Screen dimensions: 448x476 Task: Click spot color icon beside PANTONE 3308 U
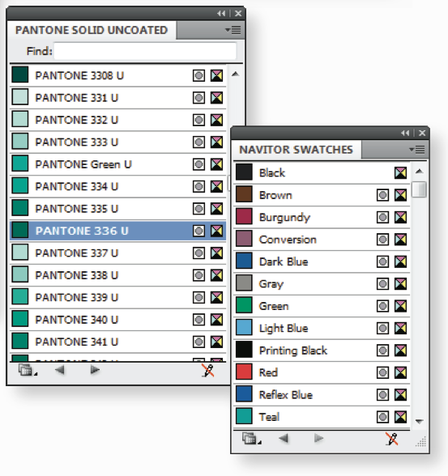(x=198, y=75)
